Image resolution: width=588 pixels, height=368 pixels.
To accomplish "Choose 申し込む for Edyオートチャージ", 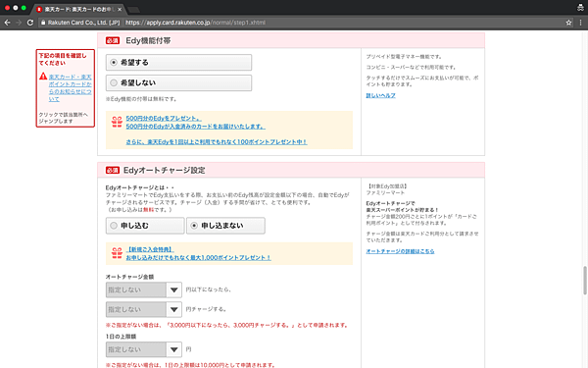I will click(145, 226).
